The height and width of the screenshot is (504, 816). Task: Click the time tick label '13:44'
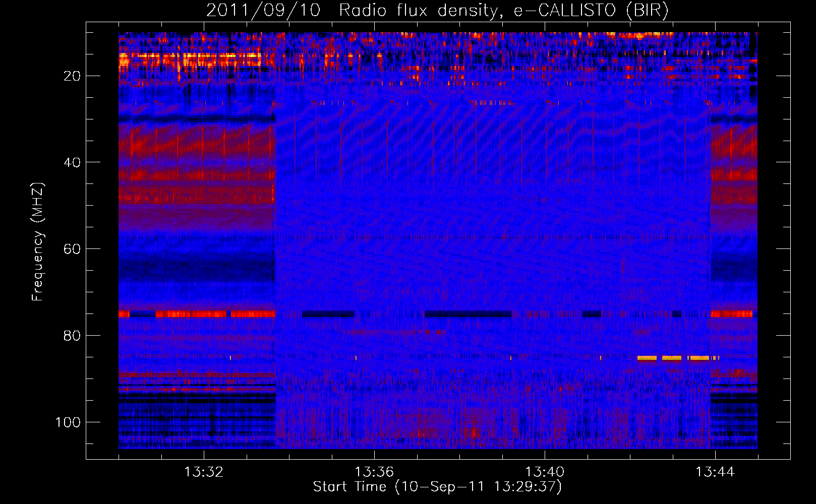[715, 472]
